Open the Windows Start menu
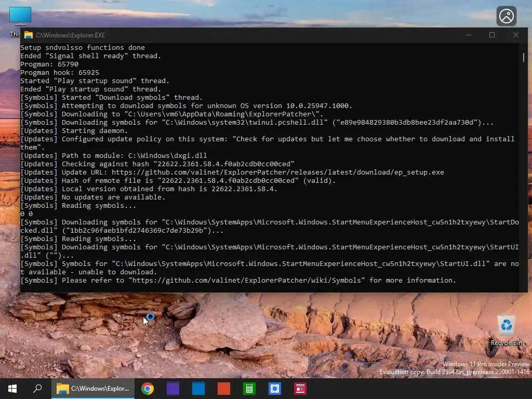This screenshot has height=399, width=532. click(x=12, y=389)
